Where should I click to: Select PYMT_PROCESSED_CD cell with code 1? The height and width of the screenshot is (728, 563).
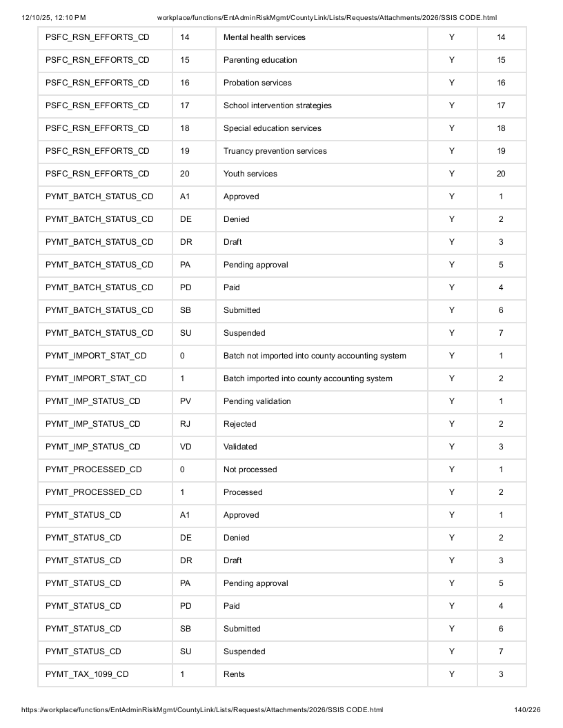[x=105, y=493]
